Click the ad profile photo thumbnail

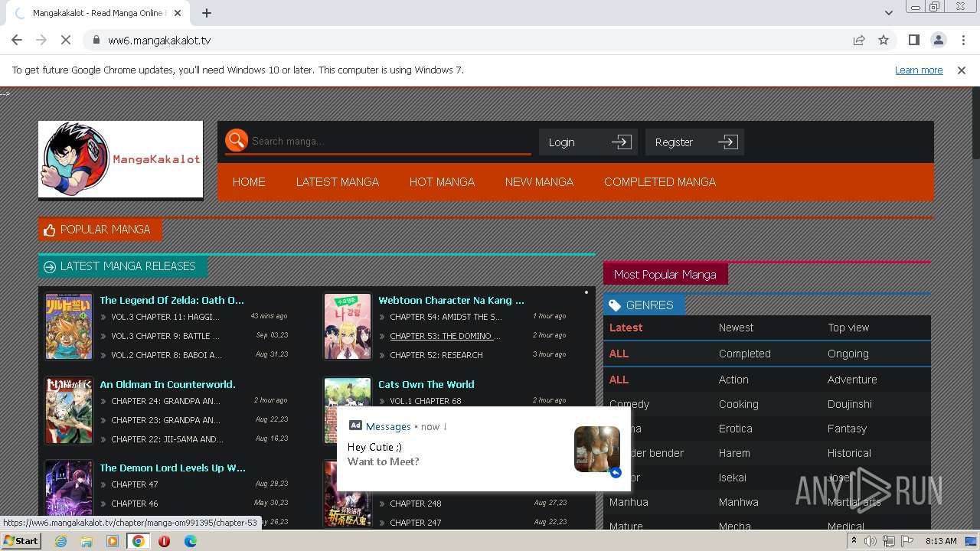click(x=596, y=449)
